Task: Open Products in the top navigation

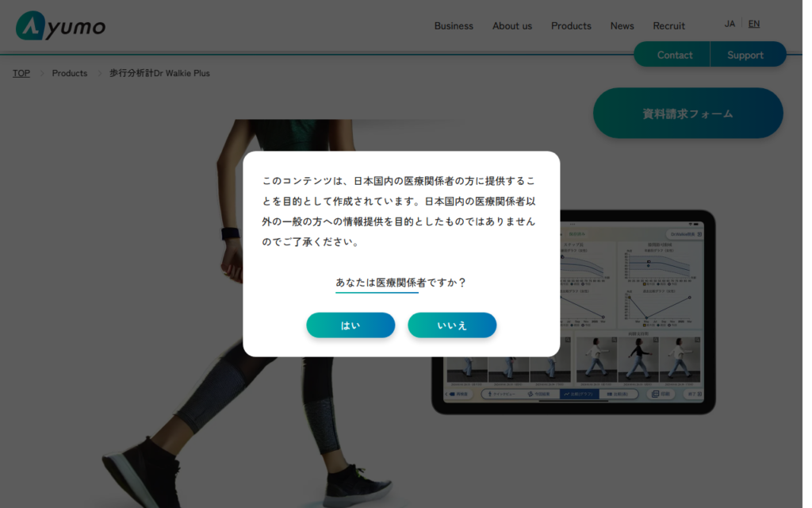Action: click(x=571, y=25)
